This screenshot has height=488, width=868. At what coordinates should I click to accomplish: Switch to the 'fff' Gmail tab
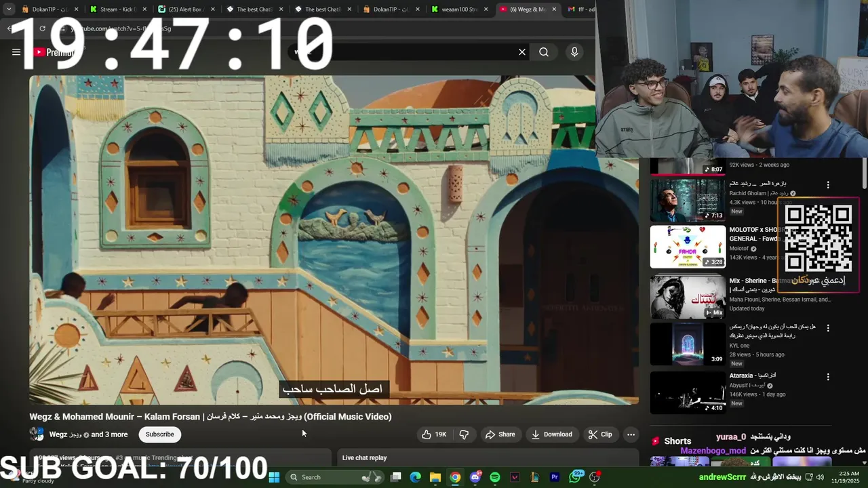point(582,9)
